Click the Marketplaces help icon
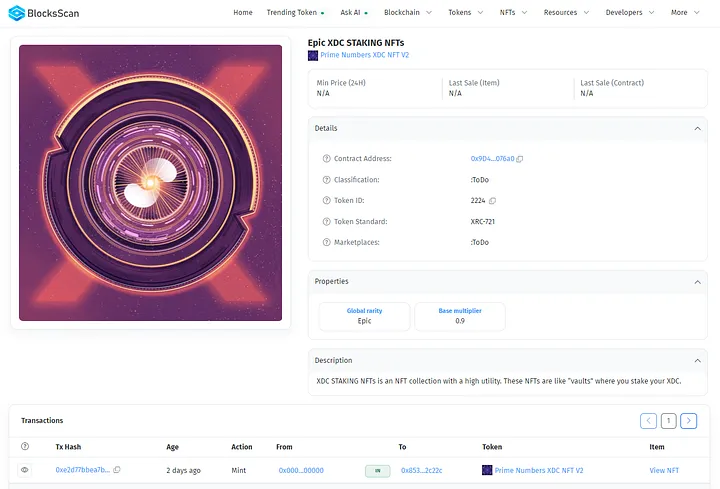Screen dimensions: 720x489 coord(326,242)
